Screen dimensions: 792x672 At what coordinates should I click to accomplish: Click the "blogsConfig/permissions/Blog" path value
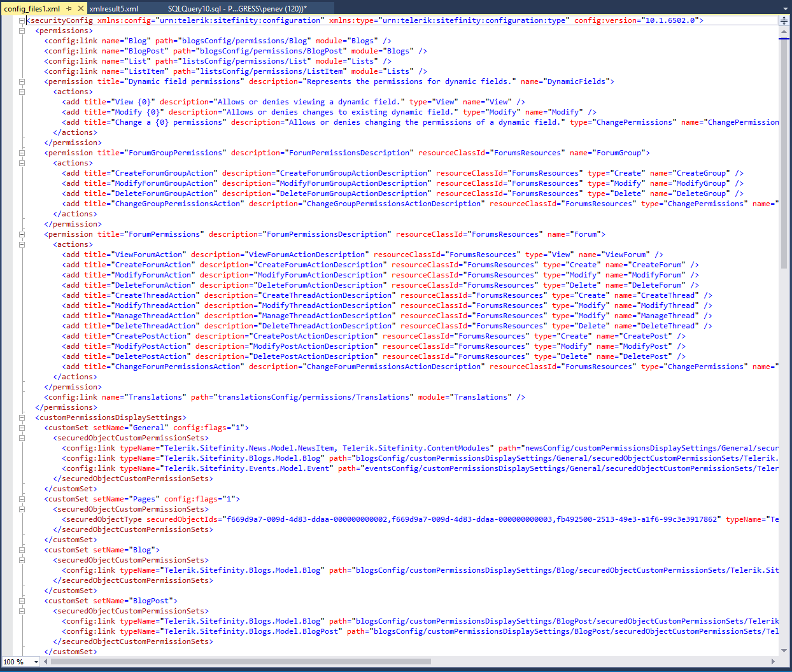pyautogui.click(x=244, y=41)
